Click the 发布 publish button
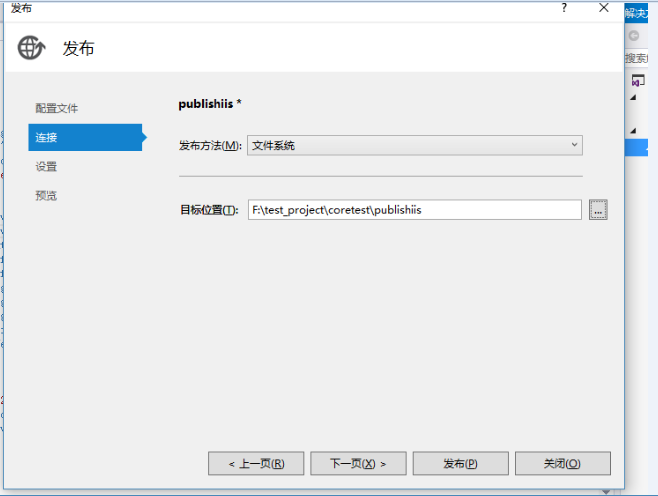This screenshot has width=658, height=496. [x=461, y=463]
